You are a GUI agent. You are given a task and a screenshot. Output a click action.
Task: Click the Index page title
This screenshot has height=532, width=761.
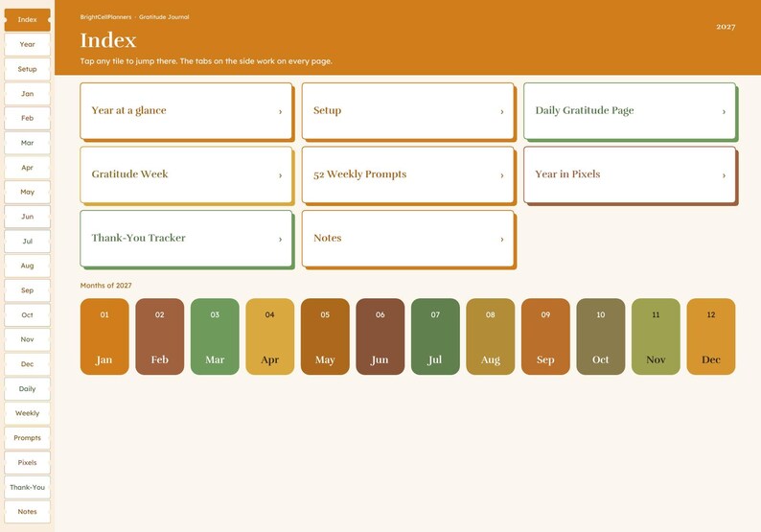coord(108,40)
